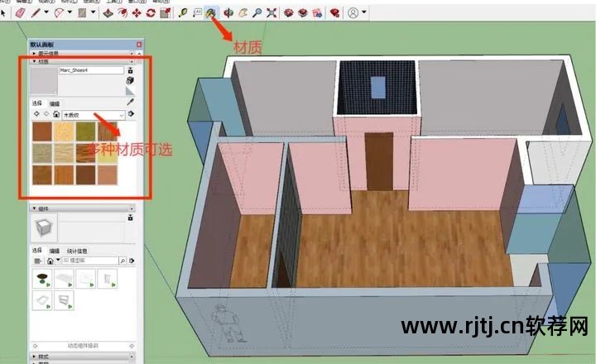Open the 木质纹 material library dropdown

click(94, 115)
